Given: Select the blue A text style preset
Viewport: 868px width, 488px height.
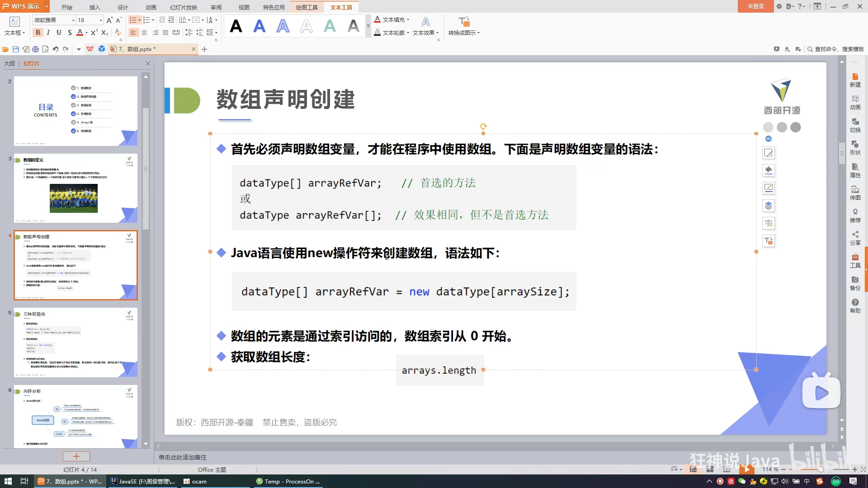Looking at the screenshot, I should click(x=259, y=26).
